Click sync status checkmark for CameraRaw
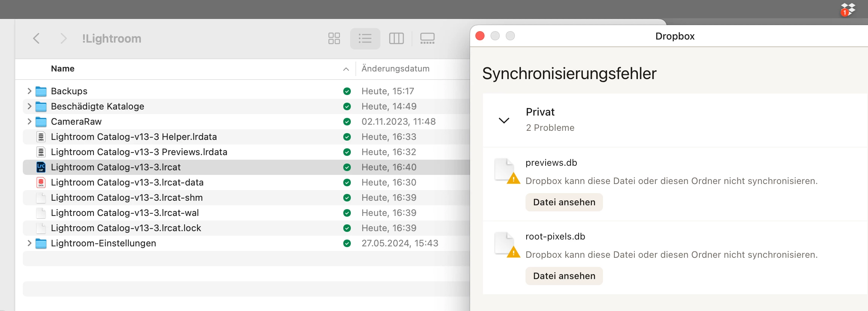The image size is (868, 311). pyautogui.click(x=347, y=122)
